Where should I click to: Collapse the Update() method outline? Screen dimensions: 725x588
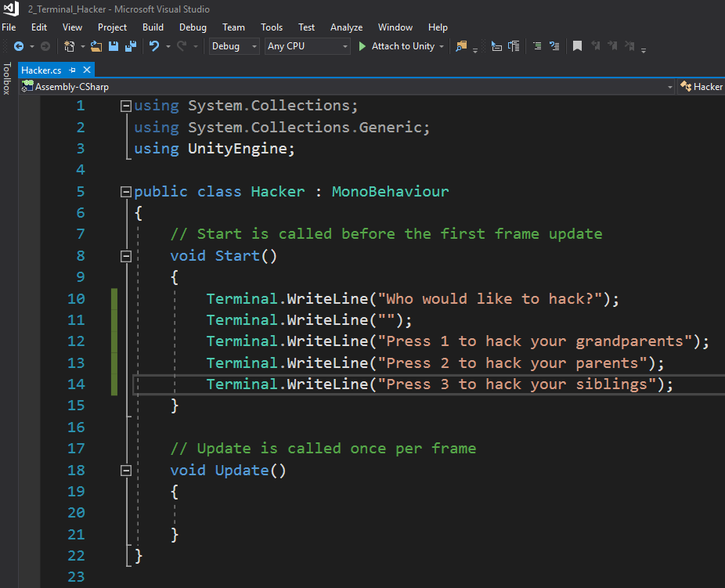[125, 471]
